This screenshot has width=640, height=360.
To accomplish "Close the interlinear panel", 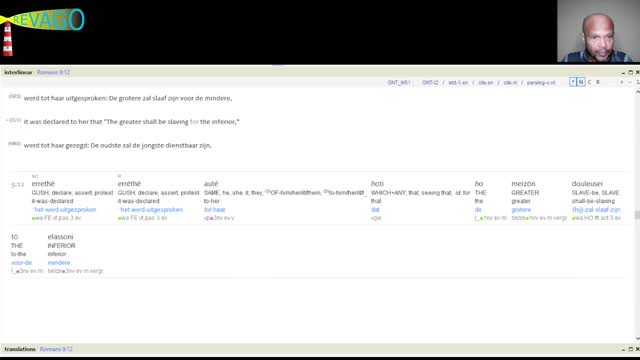I will click(637, 72).
